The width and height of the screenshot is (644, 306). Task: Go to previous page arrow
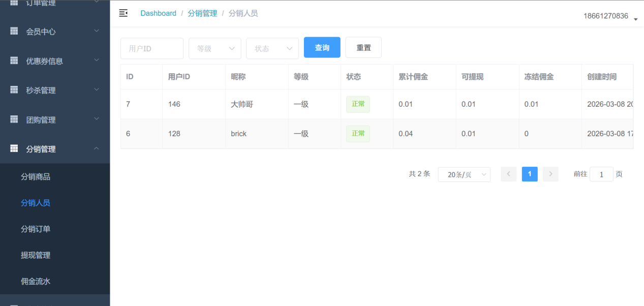[509, 174]
